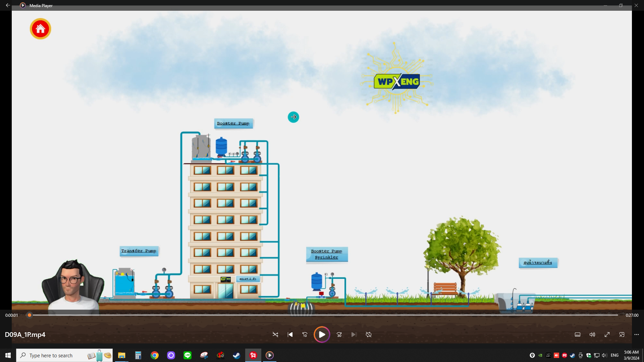Viewport: 644px width, 362px height.
Task: Go to previous track
Action: point(290,335)
